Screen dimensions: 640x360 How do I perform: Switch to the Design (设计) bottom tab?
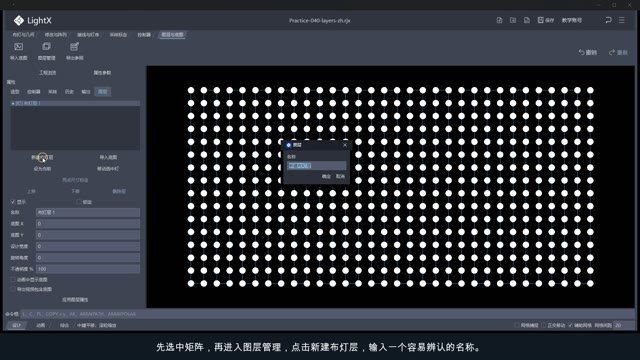click(x=16, y=325)
